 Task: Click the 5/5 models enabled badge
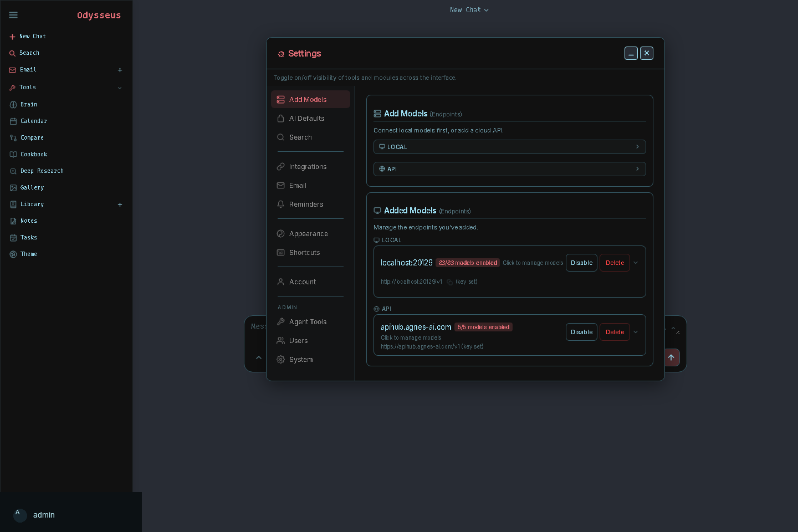pos(483,327)
